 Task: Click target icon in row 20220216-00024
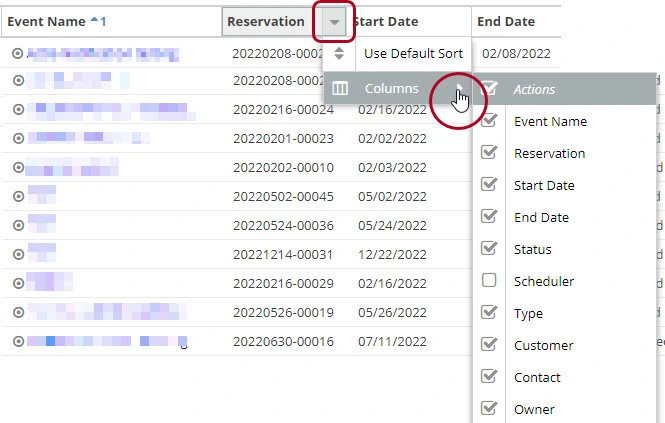[18, 109]
